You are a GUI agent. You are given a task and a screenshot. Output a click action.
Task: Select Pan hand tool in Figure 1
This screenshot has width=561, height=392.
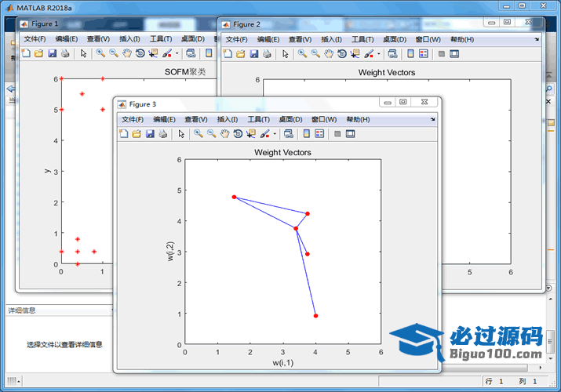[x=127, y=53]
